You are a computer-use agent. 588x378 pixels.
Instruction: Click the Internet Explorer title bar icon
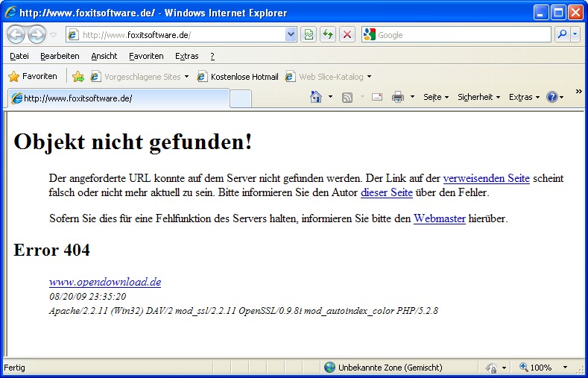pyautogui.click(x=10, y=13)
